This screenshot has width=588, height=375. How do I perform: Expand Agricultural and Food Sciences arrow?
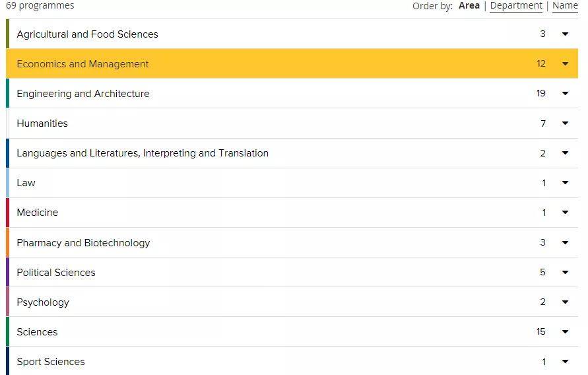pos(565,34)
